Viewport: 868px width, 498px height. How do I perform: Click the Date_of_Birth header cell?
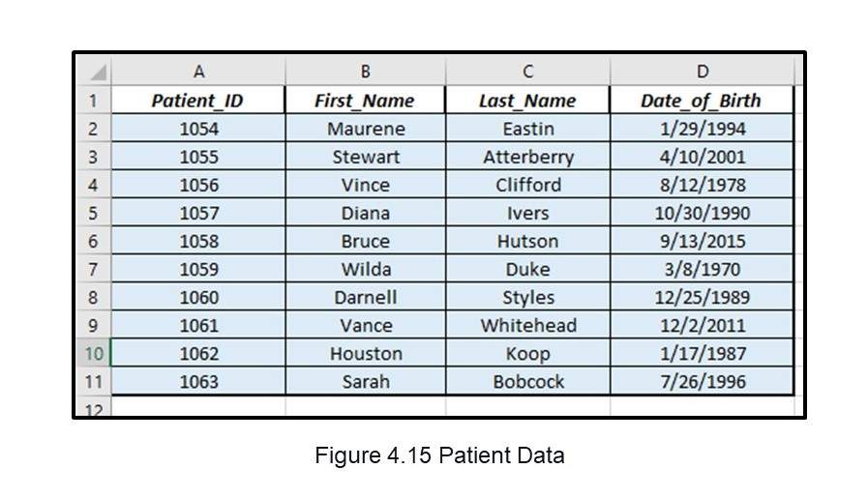(702, 101)
